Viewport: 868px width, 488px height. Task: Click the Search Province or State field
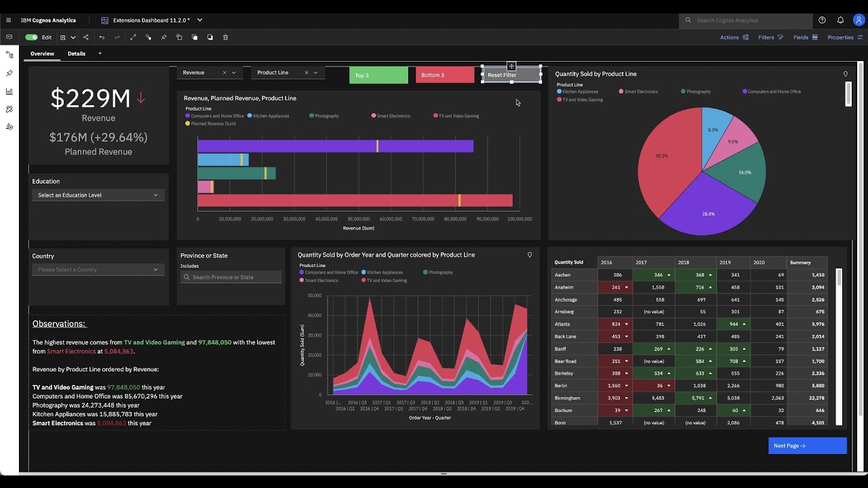tap(231, 277)
